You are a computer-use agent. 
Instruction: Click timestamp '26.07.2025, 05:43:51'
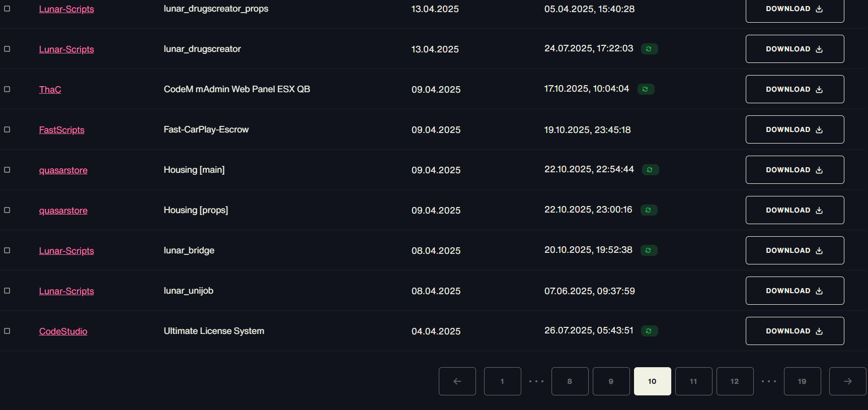tap(589, 330)
